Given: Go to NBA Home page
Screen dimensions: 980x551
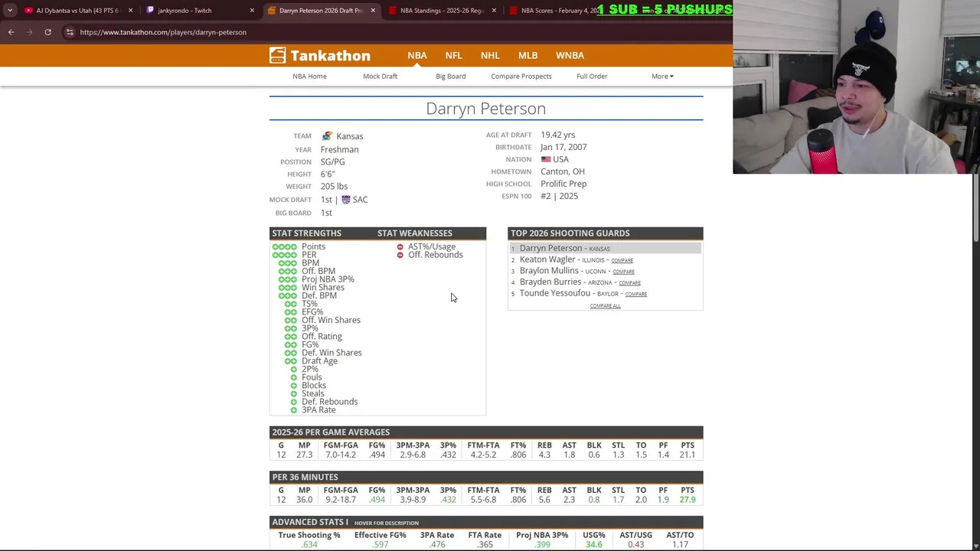Looking at the screenshot, I should [x=309, y=76].
